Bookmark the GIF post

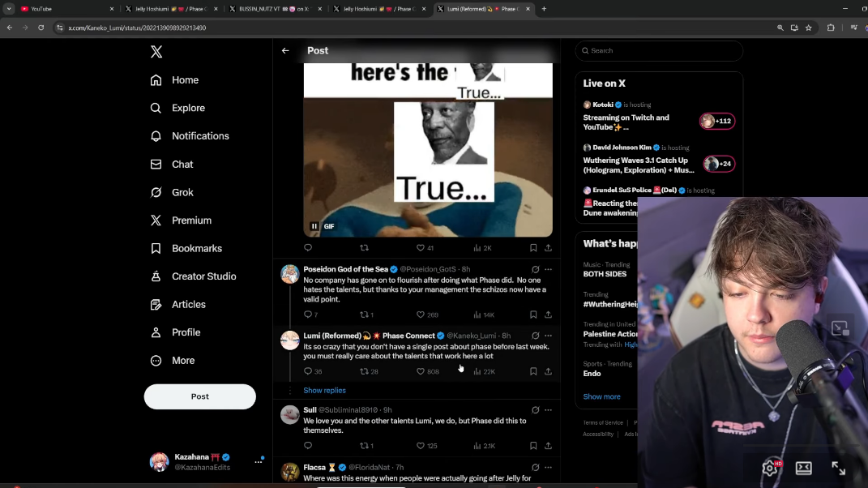[533, 247]
